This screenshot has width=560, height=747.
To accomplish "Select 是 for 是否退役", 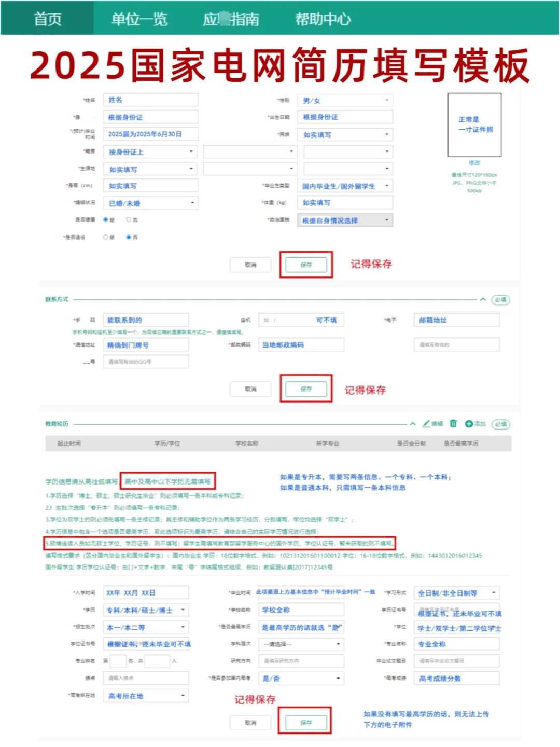I will [x=106, y=237].
